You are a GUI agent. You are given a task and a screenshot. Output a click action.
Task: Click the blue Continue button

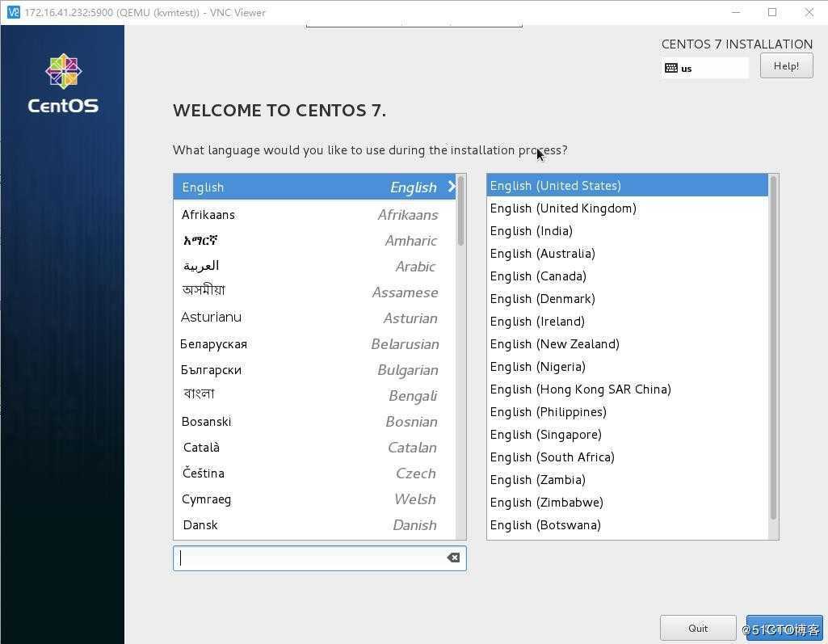(784, 628)
